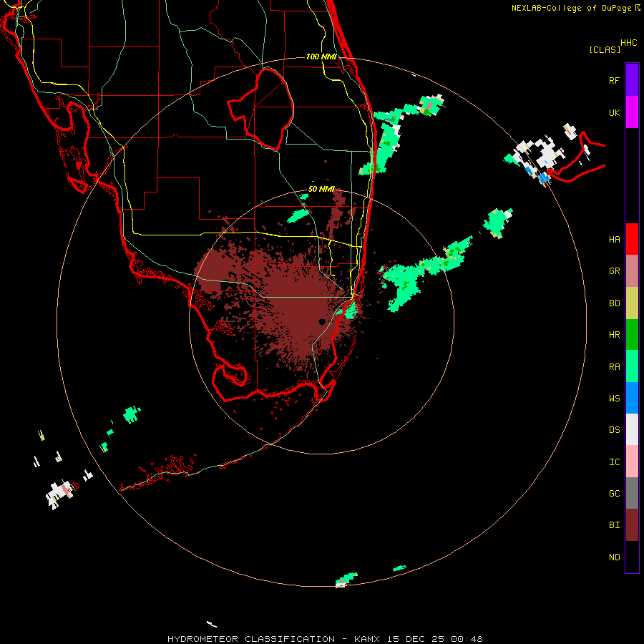
Task: Click the "[CLAS]" unit label
Action: [605, 49]
